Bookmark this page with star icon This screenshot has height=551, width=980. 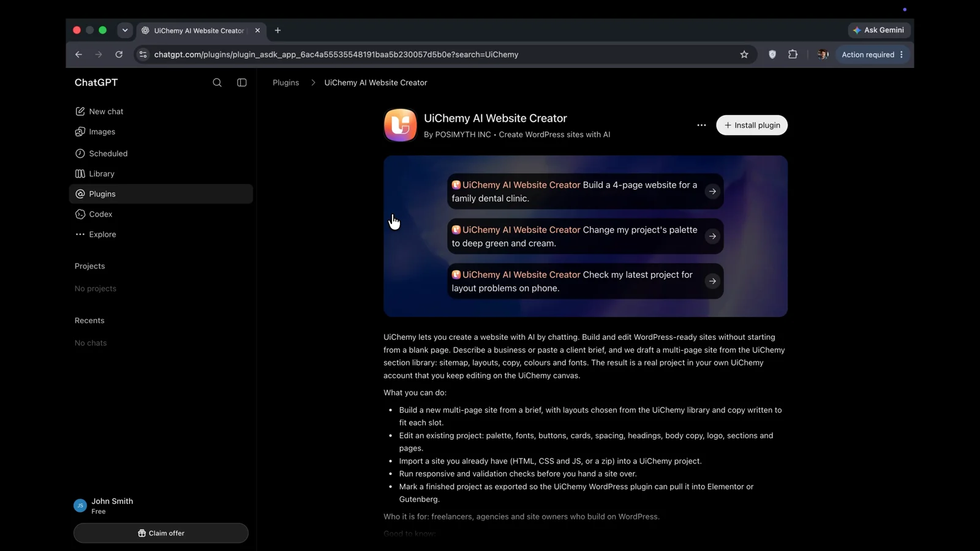(x=744, y=54)
